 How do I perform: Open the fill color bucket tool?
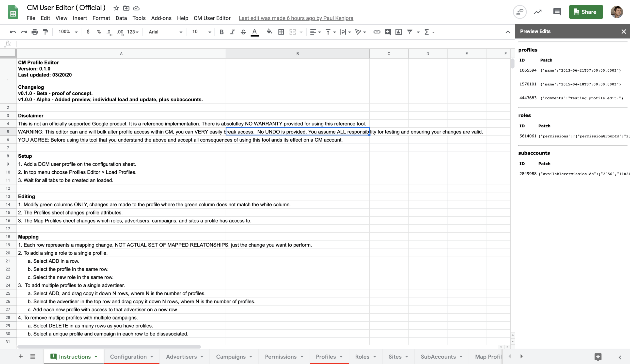pyautogui.click(x=269, y=32)
